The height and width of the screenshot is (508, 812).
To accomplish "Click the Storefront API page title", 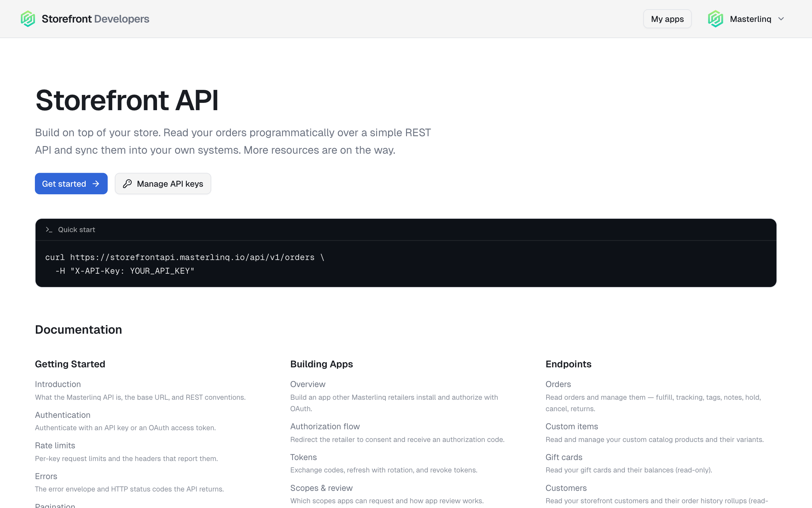I will click(127, 100).
